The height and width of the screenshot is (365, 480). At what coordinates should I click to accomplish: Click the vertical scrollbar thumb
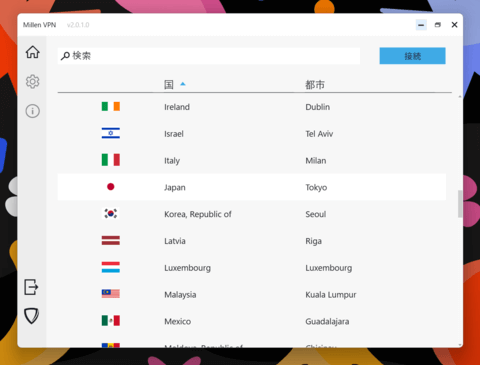tap(460, 204)
